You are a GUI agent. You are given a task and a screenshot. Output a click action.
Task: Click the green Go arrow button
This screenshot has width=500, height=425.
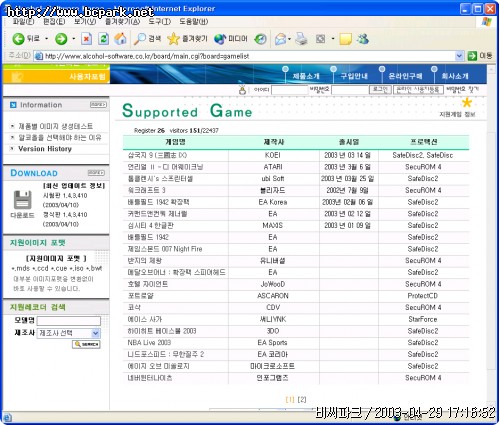click(472, 56)
